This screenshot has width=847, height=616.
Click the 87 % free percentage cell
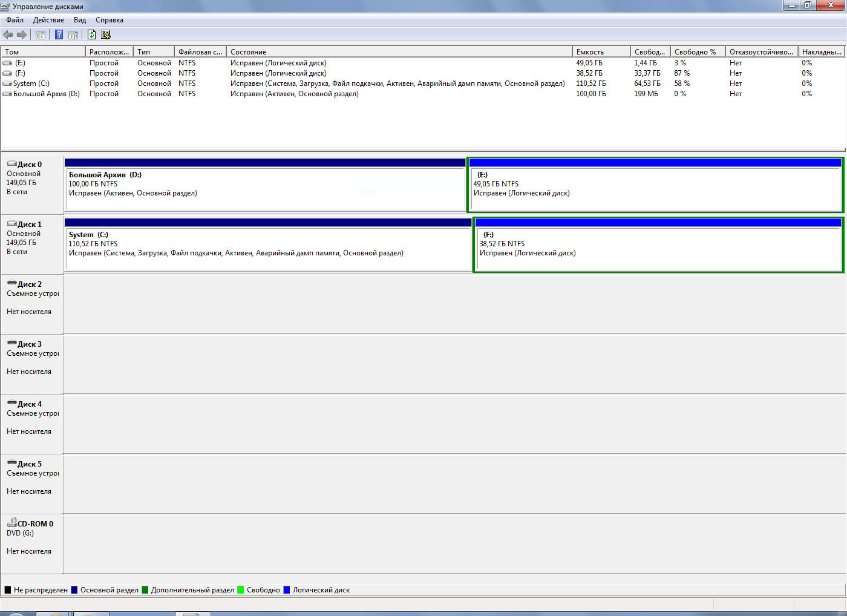(x=682, y=73)
